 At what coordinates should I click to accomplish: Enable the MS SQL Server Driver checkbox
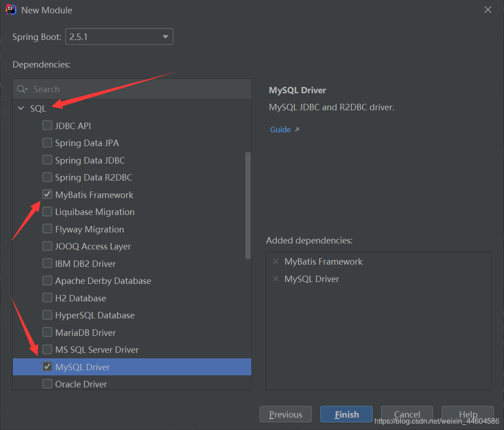coord(47,349)
